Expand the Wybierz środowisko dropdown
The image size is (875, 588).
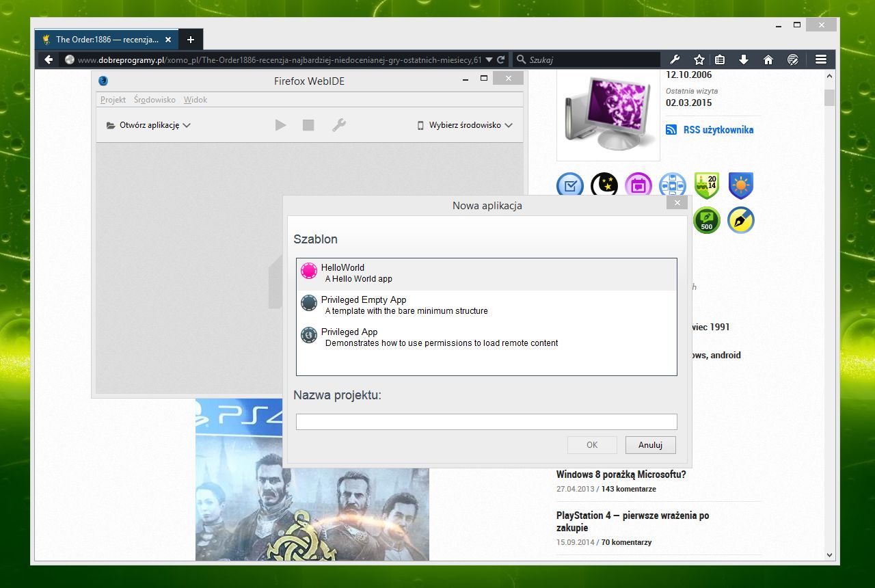pyautogui.click(x=465, y=125)
